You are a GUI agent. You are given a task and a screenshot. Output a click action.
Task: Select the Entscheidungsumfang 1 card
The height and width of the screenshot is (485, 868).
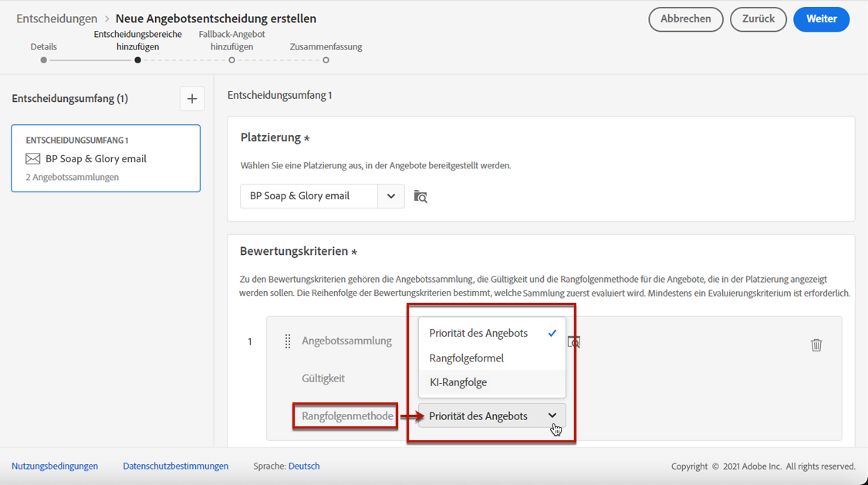click(x=106, y=158)
